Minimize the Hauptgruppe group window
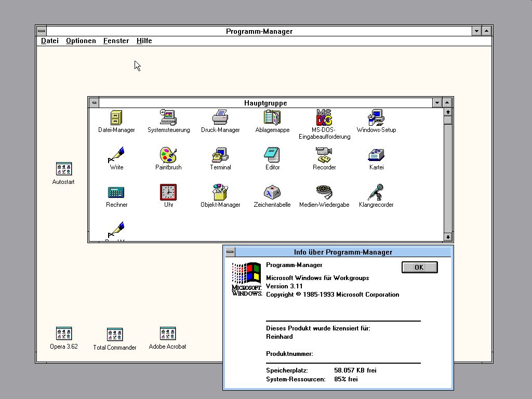The image size is (532, 399). 437,103
